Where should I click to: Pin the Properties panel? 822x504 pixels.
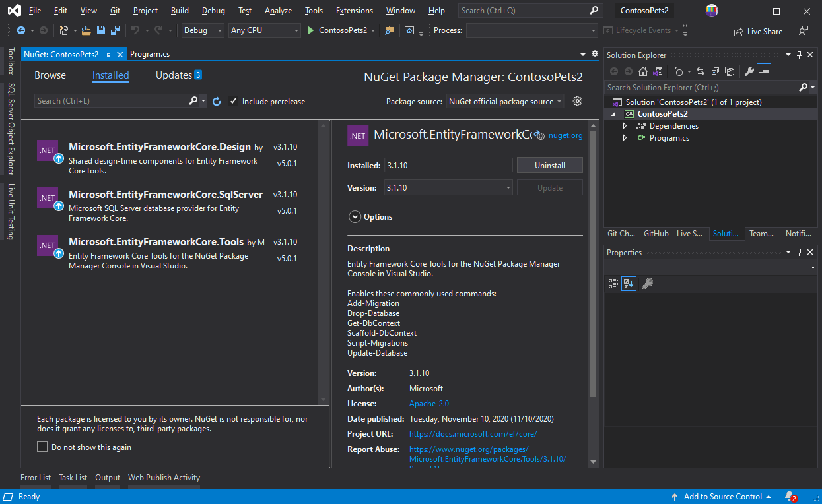(800, 253)
